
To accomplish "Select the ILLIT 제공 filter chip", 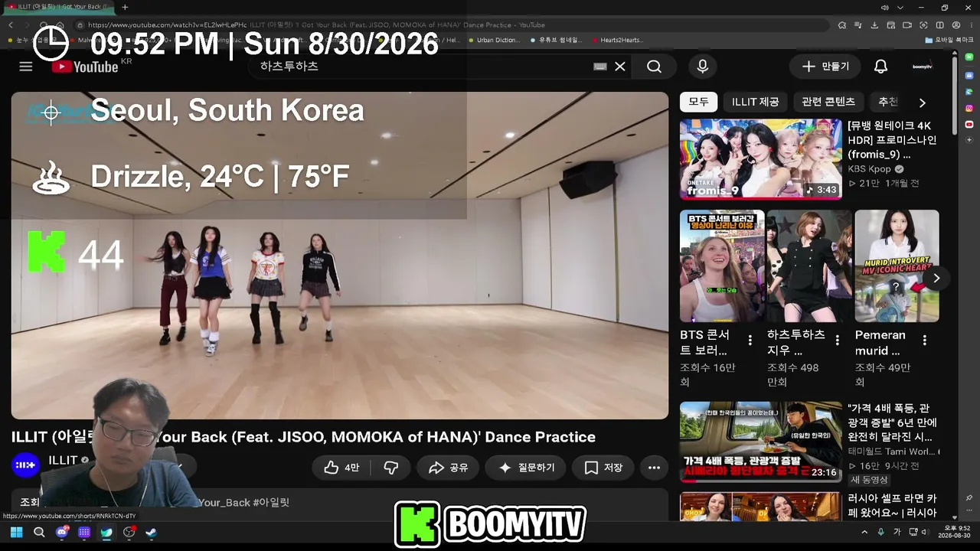I will (x=755, y=102).
